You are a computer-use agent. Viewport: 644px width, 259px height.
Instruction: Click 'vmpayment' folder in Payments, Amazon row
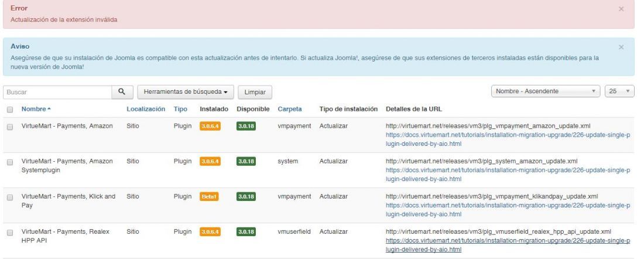pyautogui.click(x=294, y=126)
